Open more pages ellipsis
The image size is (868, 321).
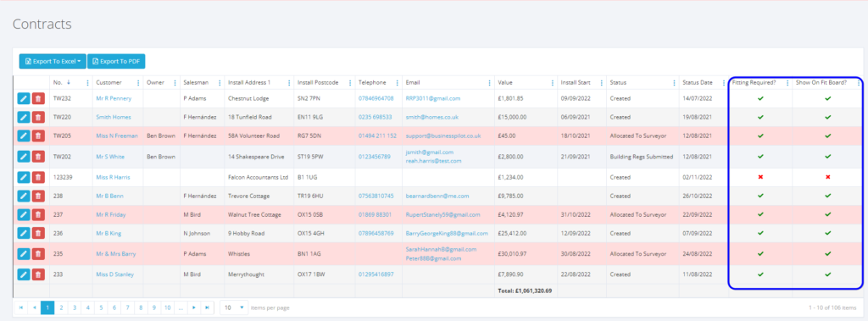click(181, 307)
